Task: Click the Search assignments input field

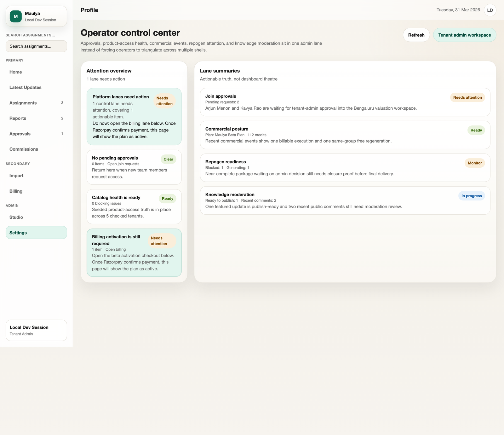Action: tap(36, 46)
